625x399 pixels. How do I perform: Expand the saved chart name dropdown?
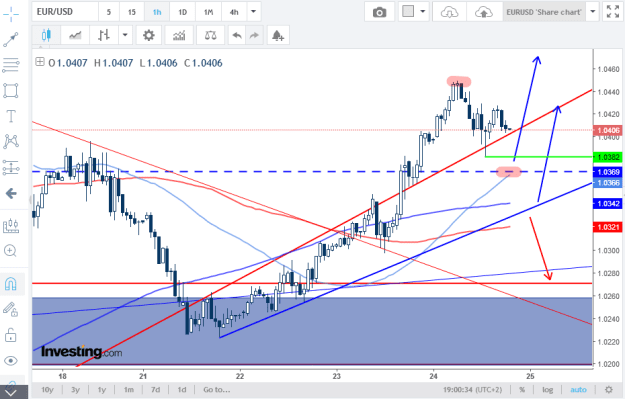[593, 12]
